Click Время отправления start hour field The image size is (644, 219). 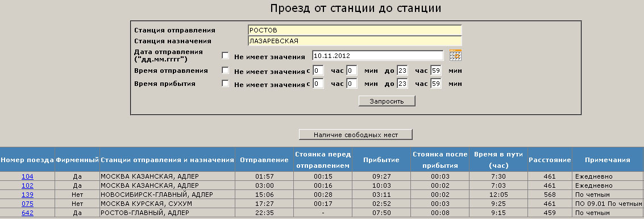[318, 71]
